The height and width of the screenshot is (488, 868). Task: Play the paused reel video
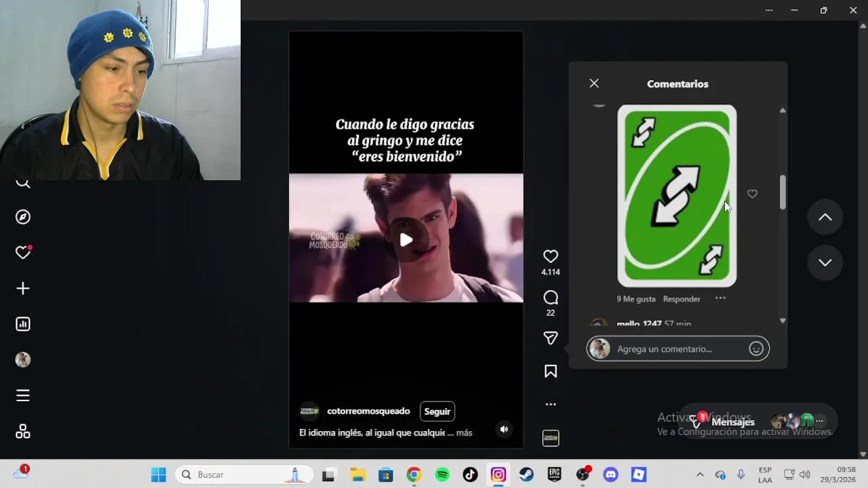point(406,240)
